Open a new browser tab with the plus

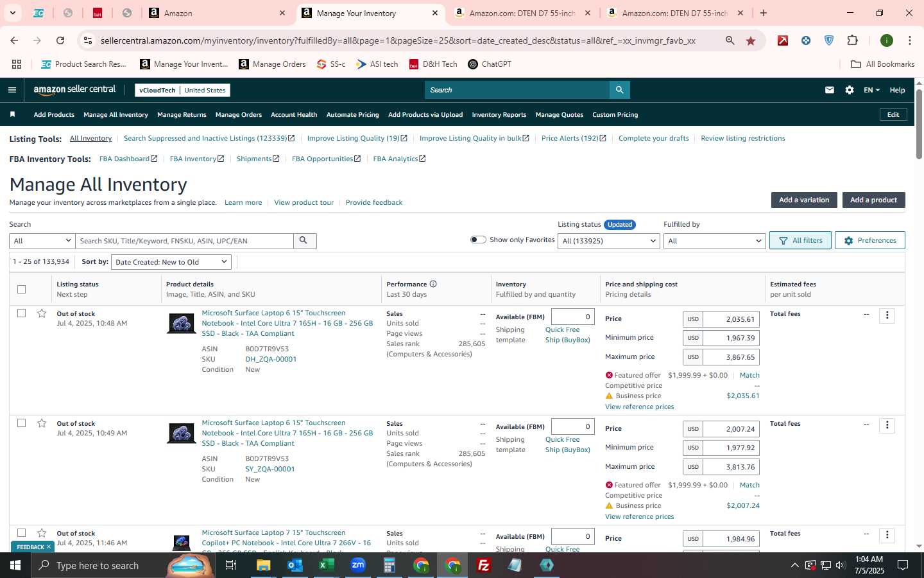pos(764,13)
